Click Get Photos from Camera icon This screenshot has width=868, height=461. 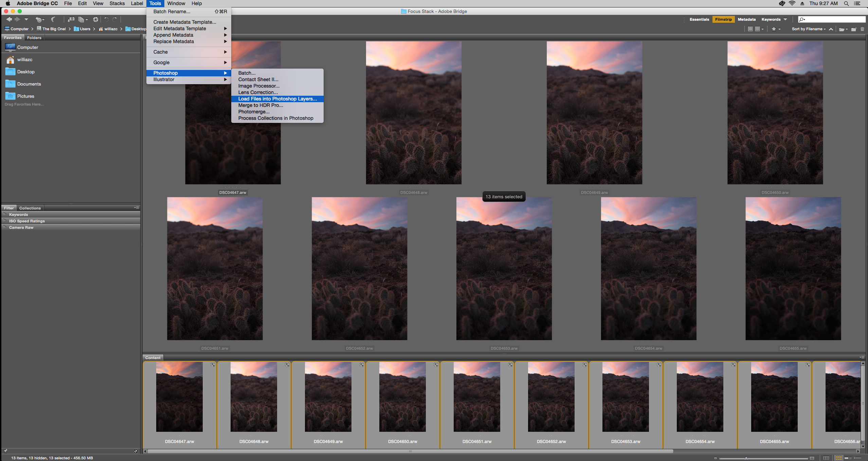coord(71,19)
